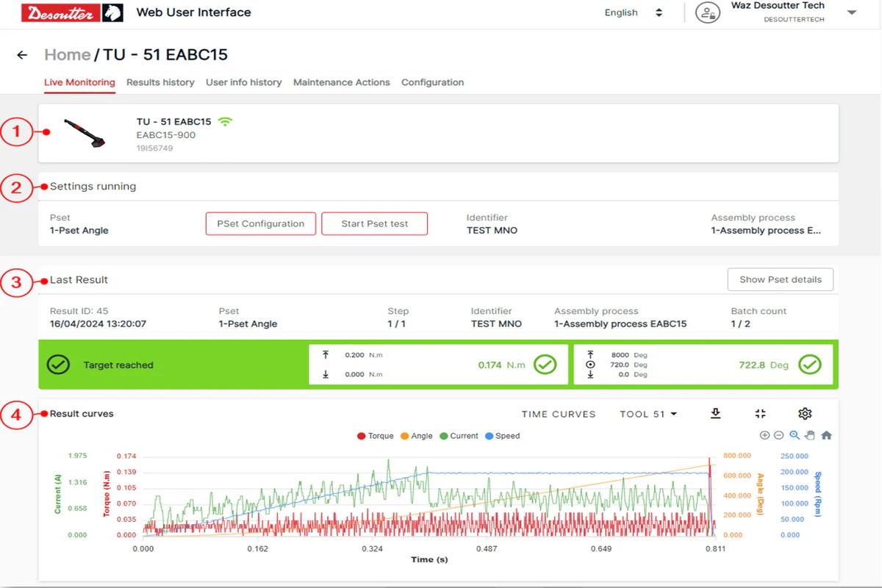Click the Start Pset test button
The image size is (882, 588).
click(375, 223)
